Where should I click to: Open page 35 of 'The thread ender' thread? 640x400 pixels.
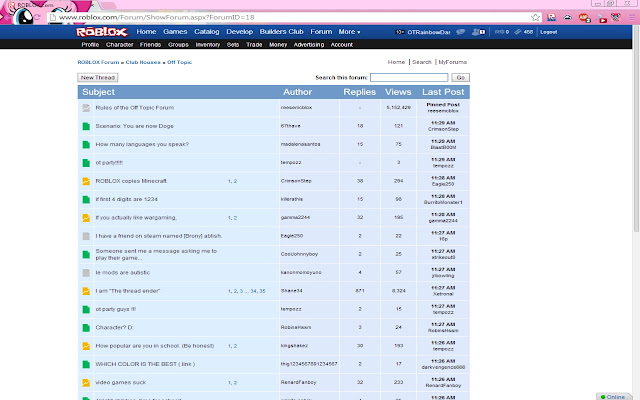click(262, 291)
